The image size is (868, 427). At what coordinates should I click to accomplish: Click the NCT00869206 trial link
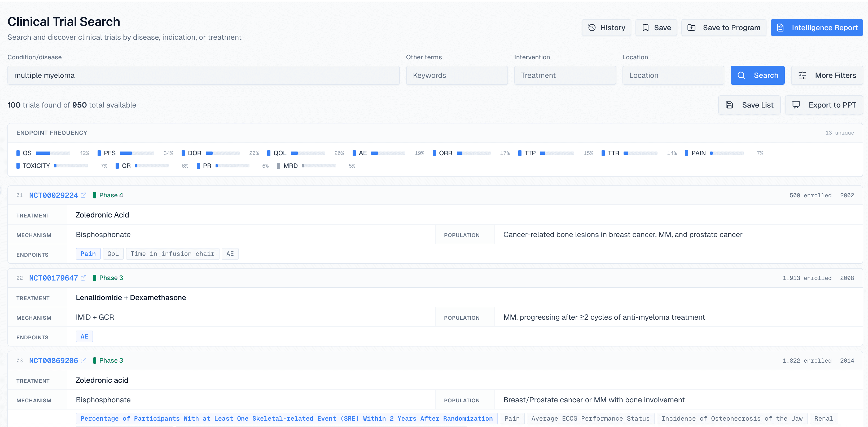(53, 360)
